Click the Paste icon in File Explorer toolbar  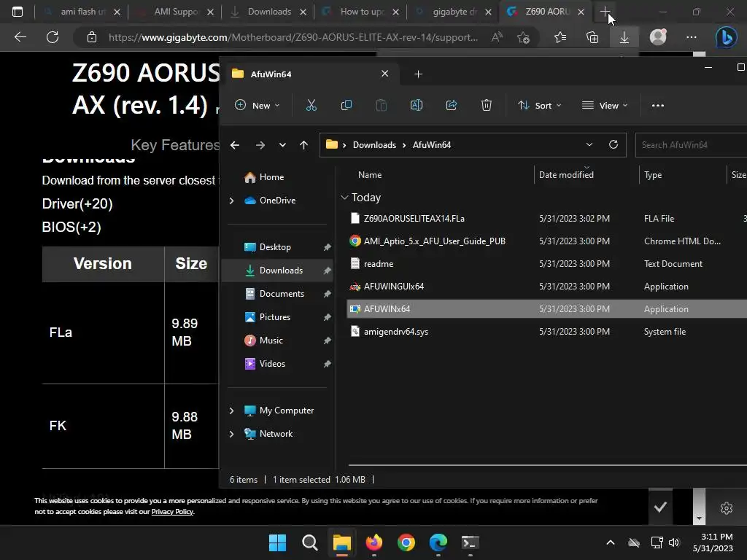click(381, 105)
